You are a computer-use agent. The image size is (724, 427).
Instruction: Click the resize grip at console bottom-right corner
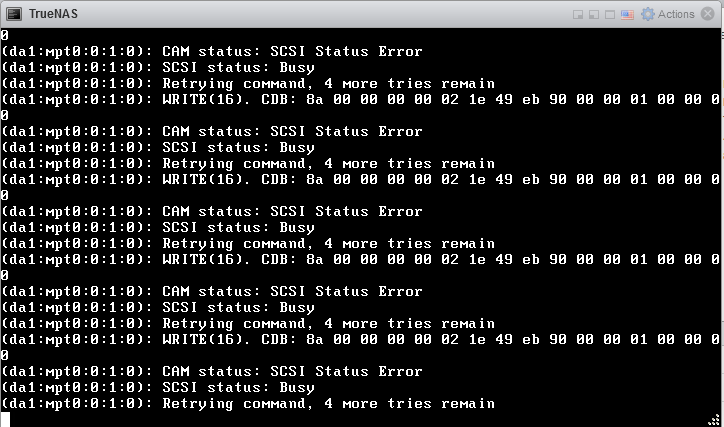point(714,420)
